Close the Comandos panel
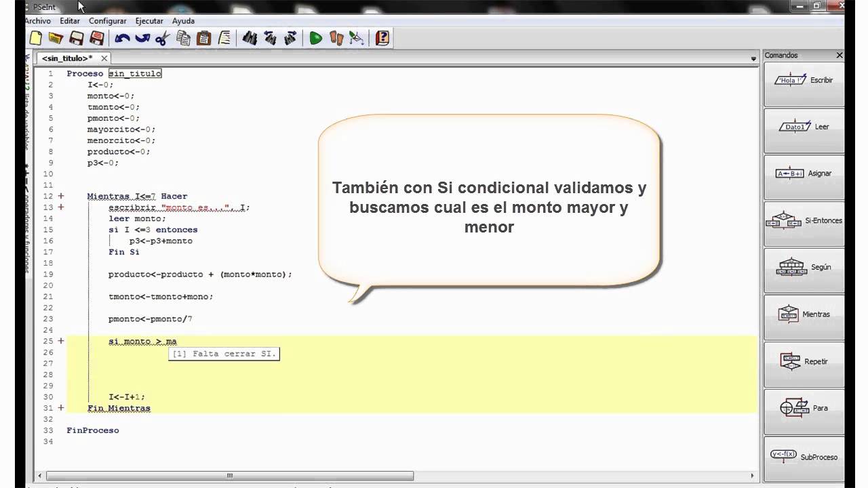This screenshot has height=488, width=868. (x=840, y=56)
